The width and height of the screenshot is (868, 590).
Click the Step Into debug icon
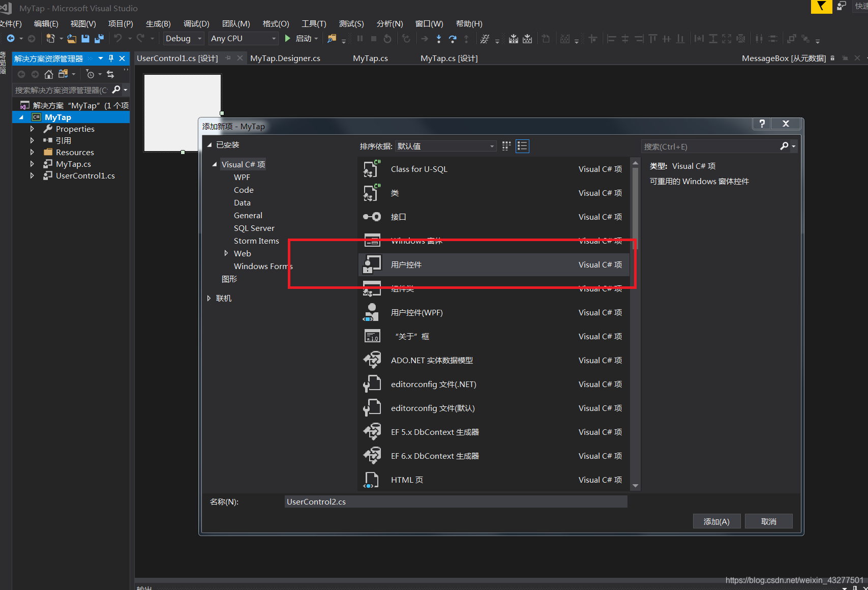point(439,39)
